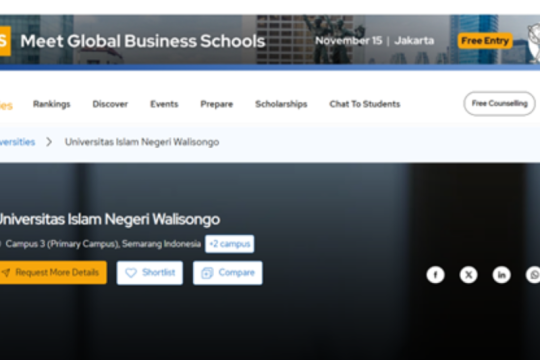Click the Universitas Islam Negeri Walisongo breadcrumb text
The width and height of the screenshot is (540, 360).
[x=142, y=142]
